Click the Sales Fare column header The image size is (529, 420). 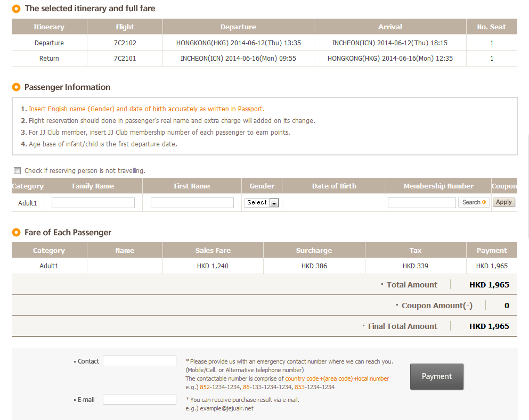(213, 250)
